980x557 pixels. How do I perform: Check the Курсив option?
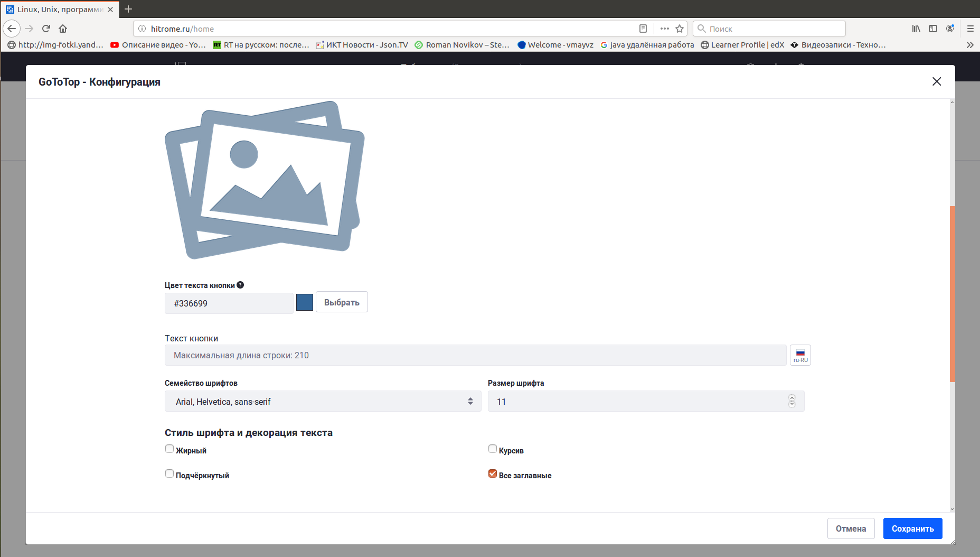(x=493, y=449)
